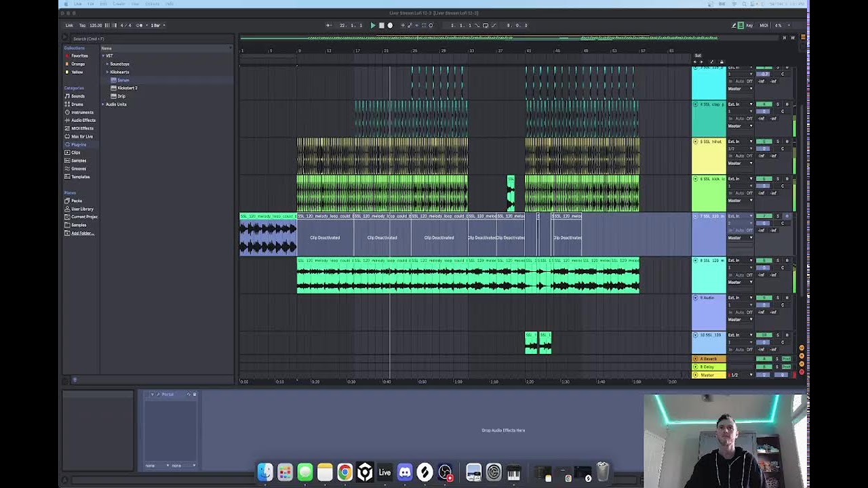
Task: Click the green Play button in transport
Action: (x=372, y=25)
